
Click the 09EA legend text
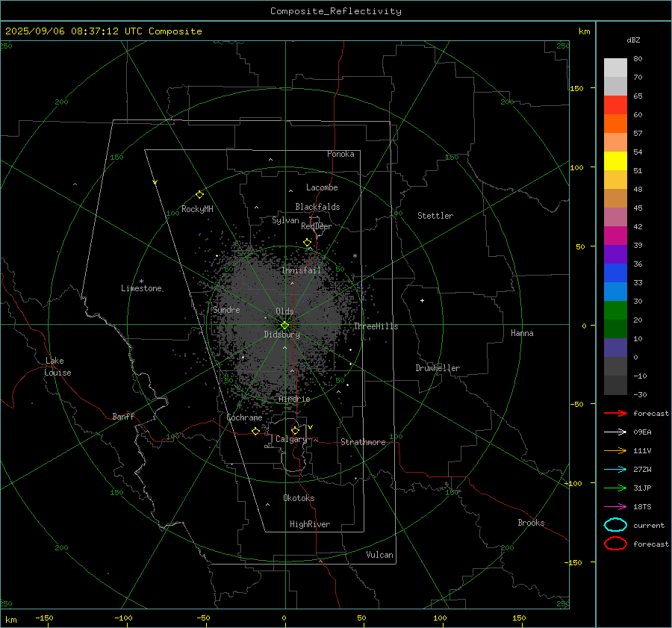click(x=642, y=432)
